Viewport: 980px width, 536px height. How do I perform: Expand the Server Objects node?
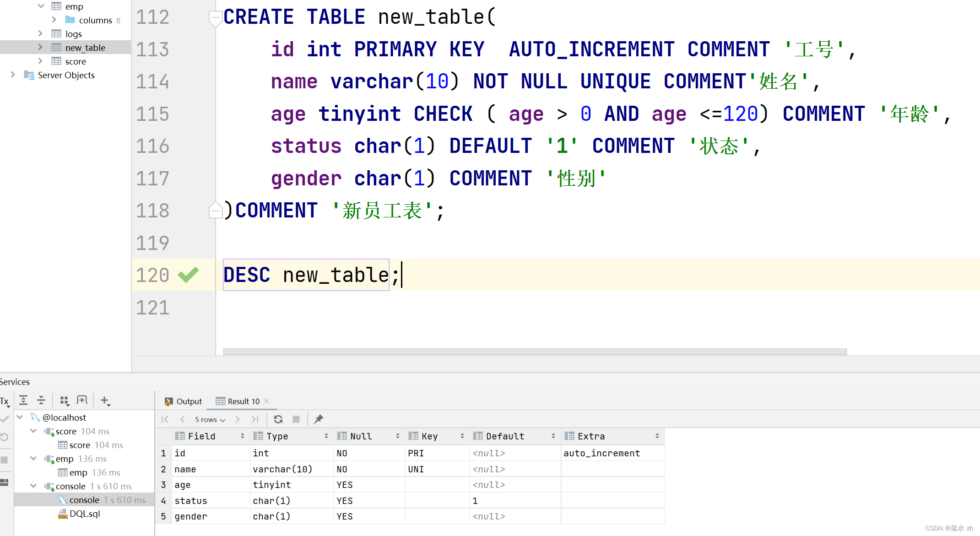click(x=13, y=75)
